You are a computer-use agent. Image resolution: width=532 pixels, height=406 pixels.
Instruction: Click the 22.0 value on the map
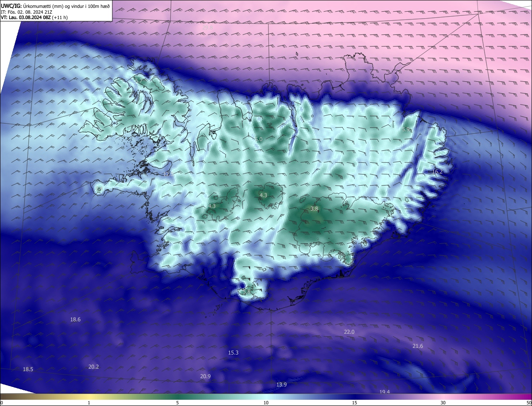(x=349, y=332)
